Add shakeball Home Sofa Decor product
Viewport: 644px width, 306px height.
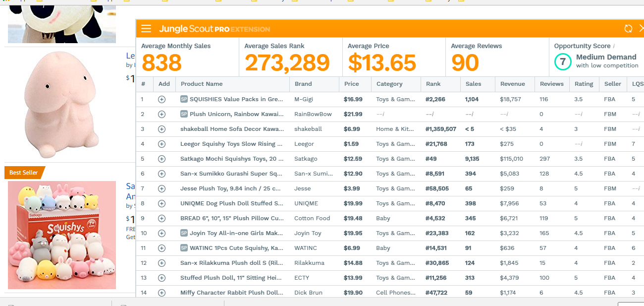tap(161, 129)
